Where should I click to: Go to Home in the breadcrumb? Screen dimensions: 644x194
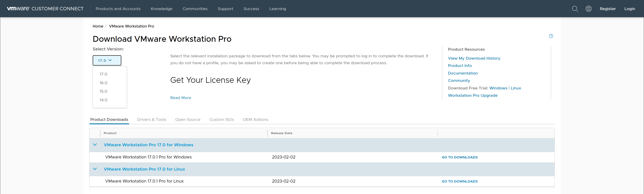(98, 26)
